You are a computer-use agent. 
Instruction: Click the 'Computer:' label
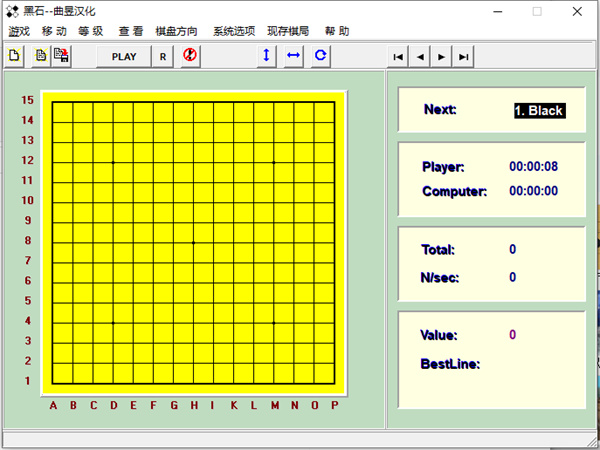tap(455, 191)
